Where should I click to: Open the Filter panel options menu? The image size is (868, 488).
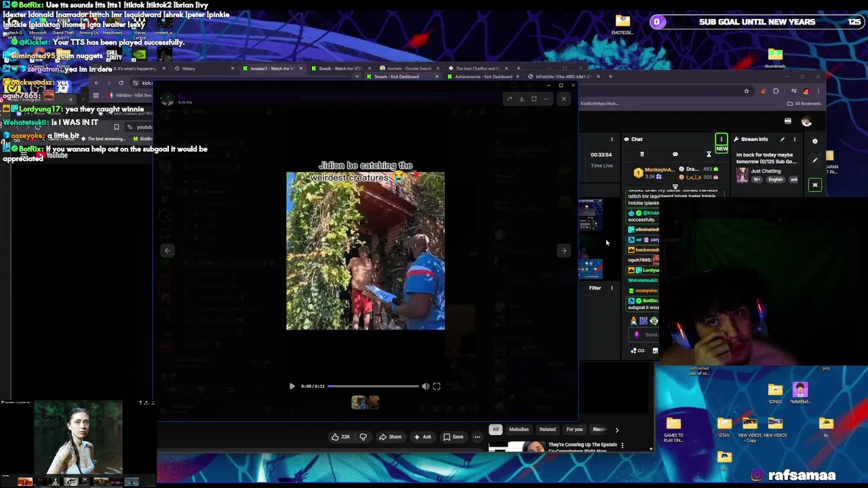612,288
